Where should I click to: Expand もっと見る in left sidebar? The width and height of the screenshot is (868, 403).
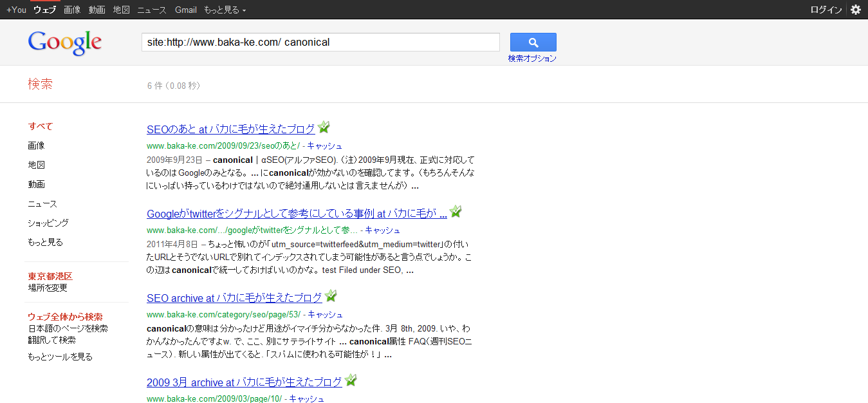(45, 242)
